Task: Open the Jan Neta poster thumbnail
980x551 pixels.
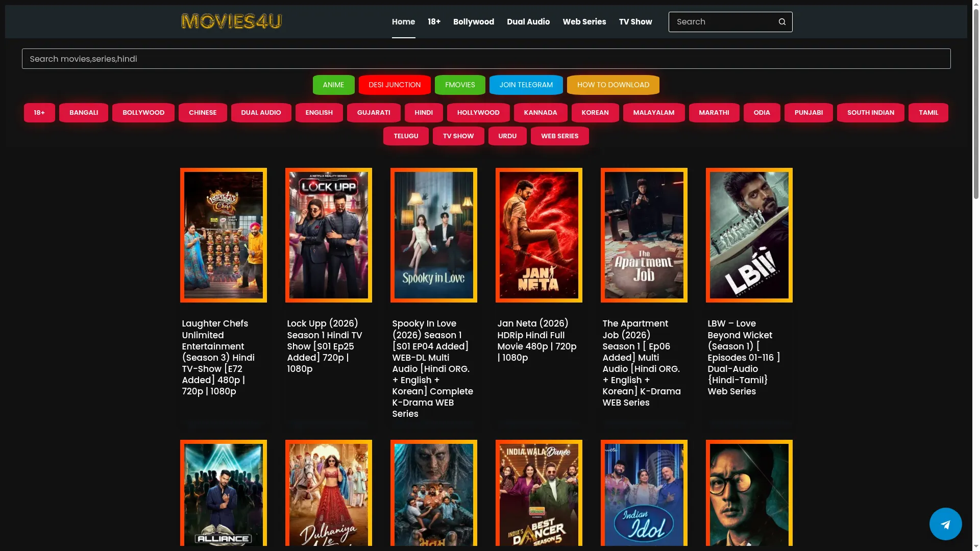Action: (x=539, y=235)
